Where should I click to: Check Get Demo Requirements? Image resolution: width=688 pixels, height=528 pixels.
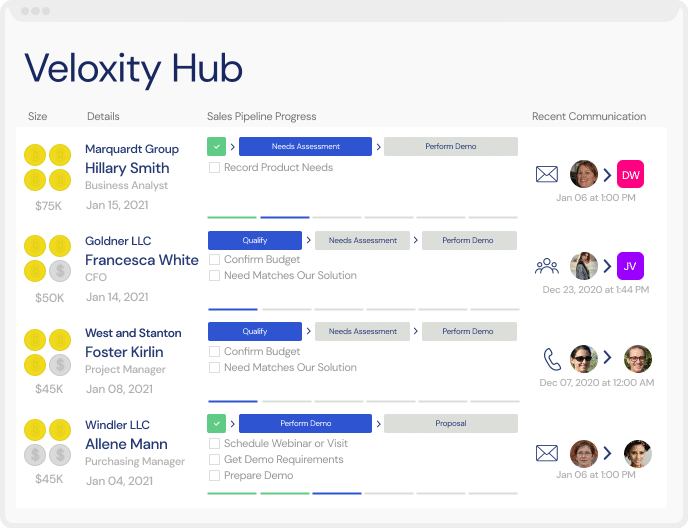pyautogui.click(x=214, y=460)
